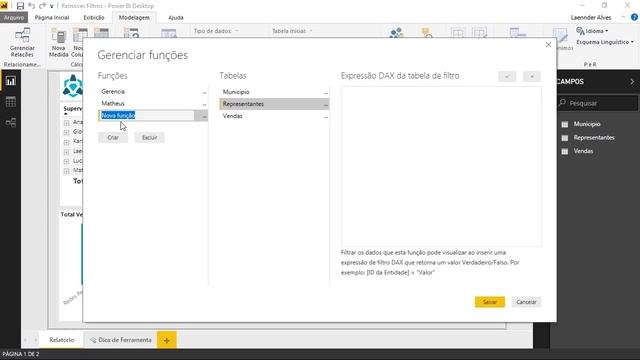This screenshot has height=360, width=640.
Task: Click the Pesquisar field in Campos pane
Action: tap(597, 103)
